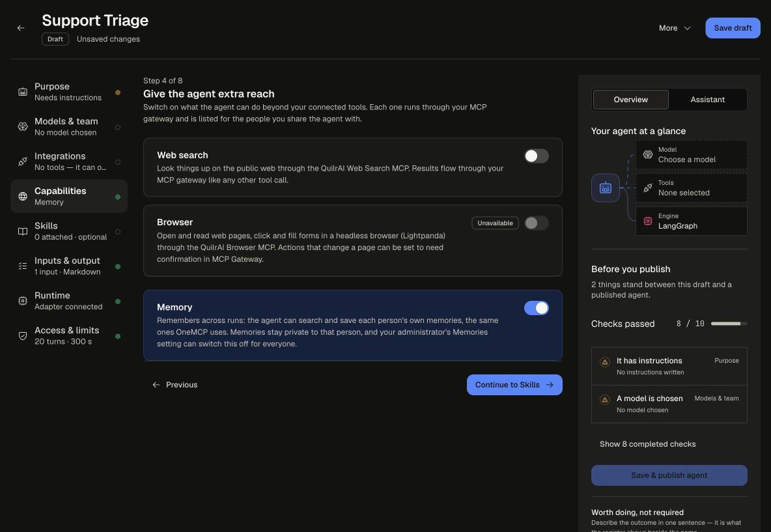Viewport: 771px width, 532px height.
Task: Click the Step 4 of 8 label
Action: coord(163,81)
